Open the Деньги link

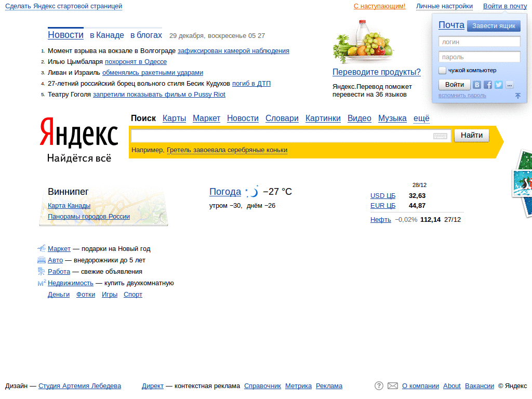pos(59,294)
